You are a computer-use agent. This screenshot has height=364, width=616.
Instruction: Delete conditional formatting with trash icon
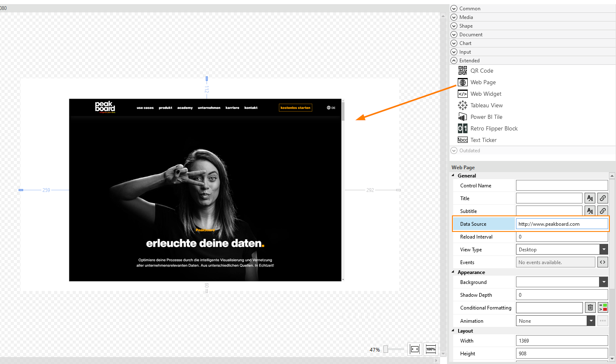(x=590, y=307)
